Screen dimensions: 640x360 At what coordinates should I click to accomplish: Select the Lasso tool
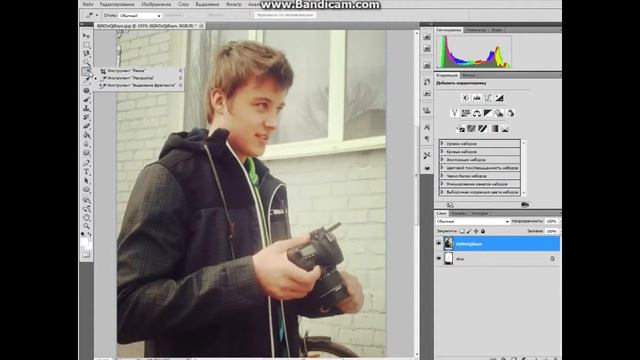pyautogui.click(x=86, y=53)
